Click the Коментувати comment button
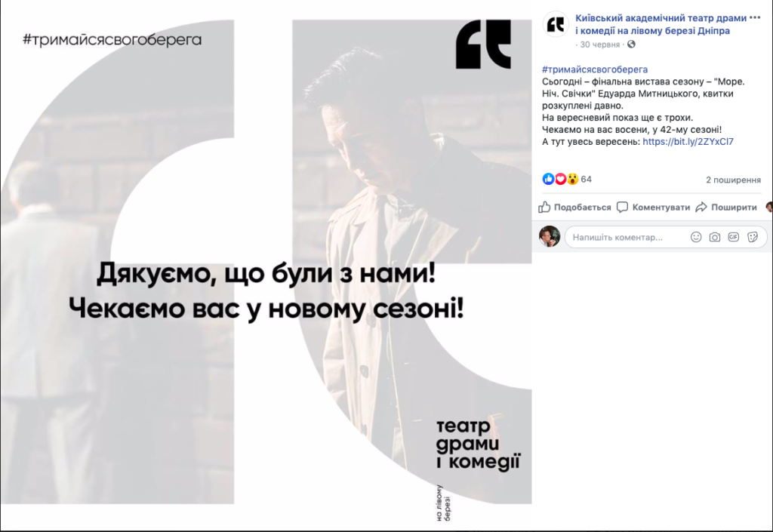 point(654,208)
